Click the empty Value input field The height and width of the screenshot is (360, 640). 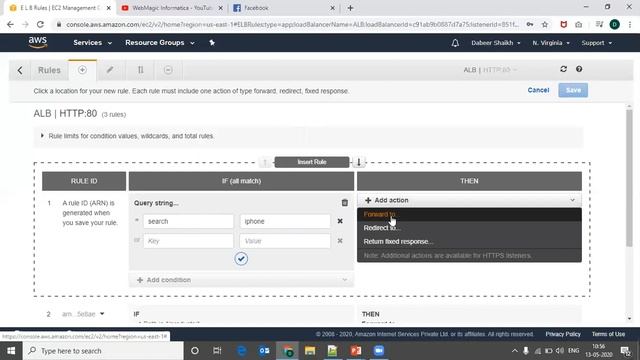coord(285,241)
